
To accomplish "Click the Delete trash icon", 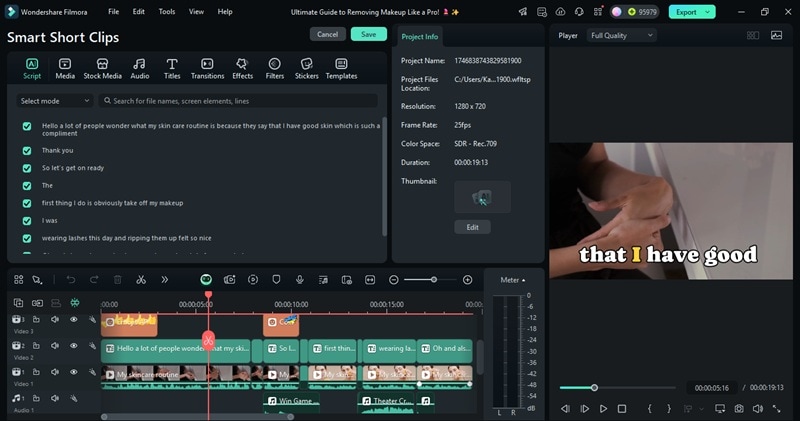I will (117, 280).
